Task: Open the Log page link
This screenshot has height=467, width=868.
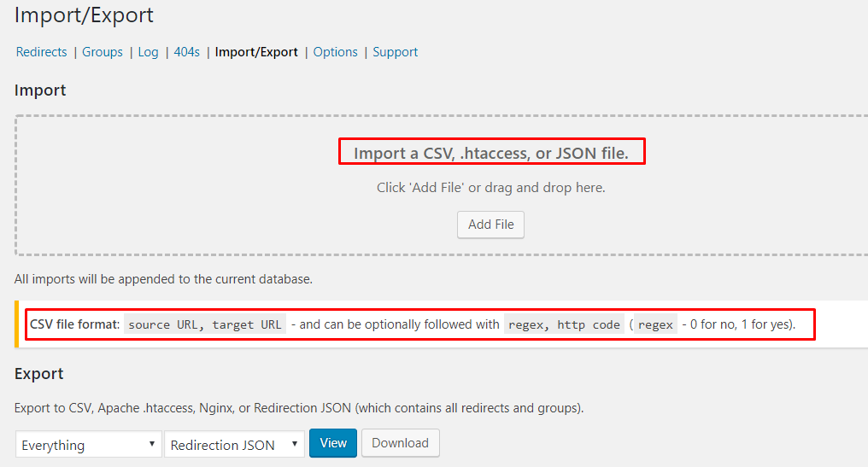Action: pos(148,52)
